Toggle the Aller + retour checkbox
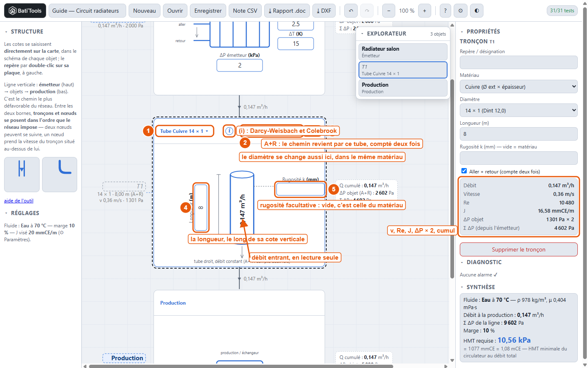Image resolution: width=588 pixels, height=368 pixels. pyautogui.click(x=464, y=171)
